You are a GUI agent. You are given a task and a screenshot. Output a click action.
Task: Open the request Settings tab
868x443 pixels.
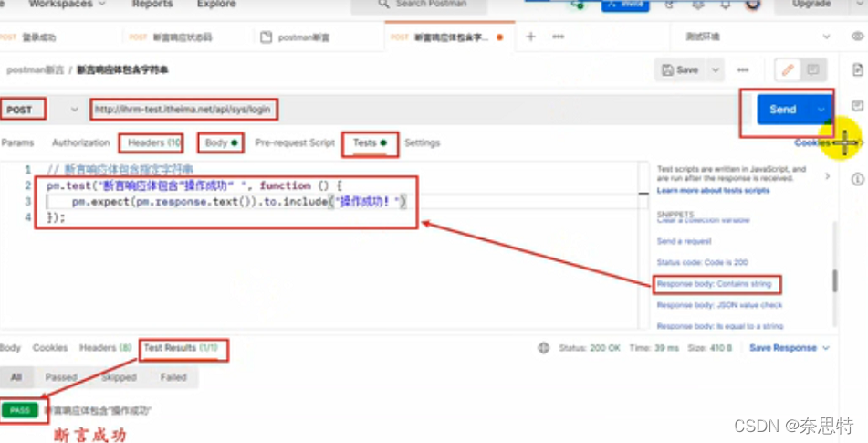pyautogui.click(x=422, y=142)
